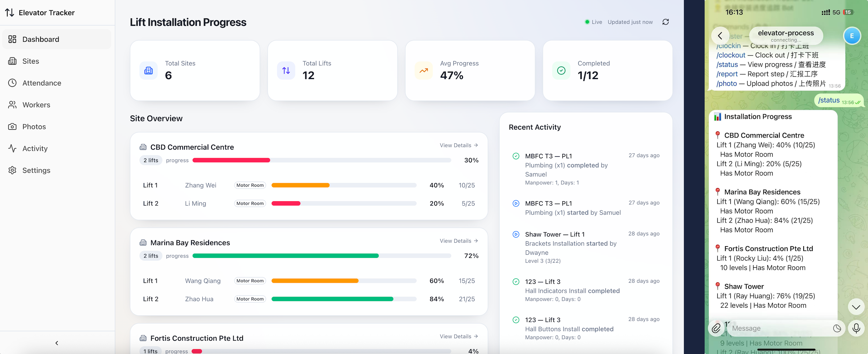Open Sites from the sidebar menu

click(x=30, y=61)
